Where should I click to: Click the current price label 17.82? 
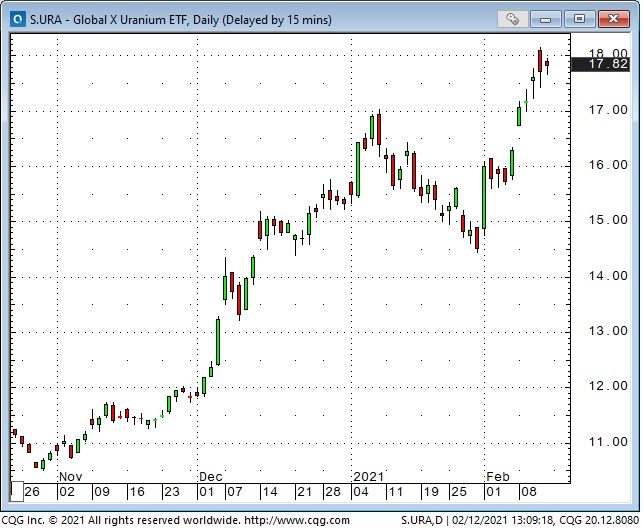coord(600,64)
